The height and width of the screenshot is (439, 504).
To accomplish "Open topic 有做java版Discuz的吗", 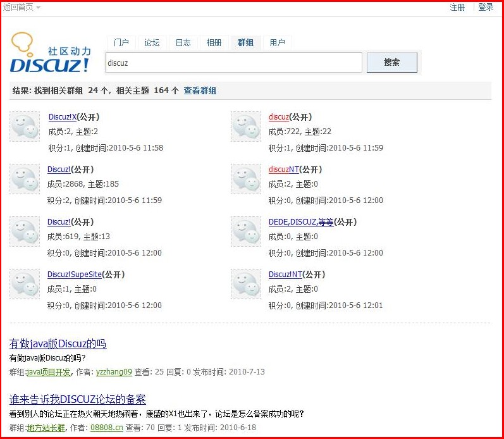I will click(x=58, y=344).
